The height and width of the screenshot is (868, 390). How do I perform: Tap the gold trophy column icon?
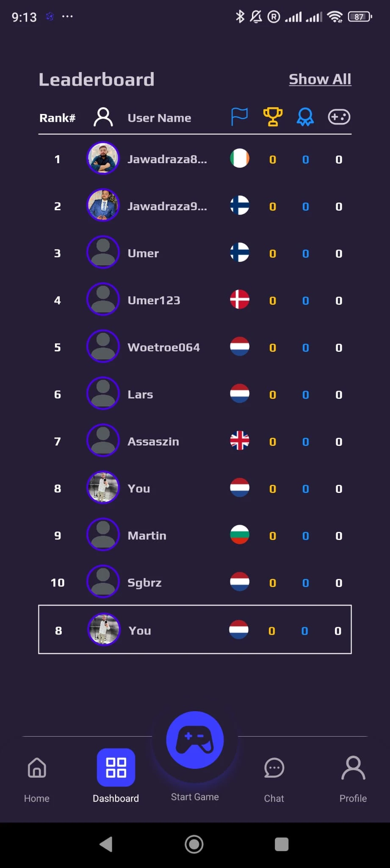tap(273, 117)
